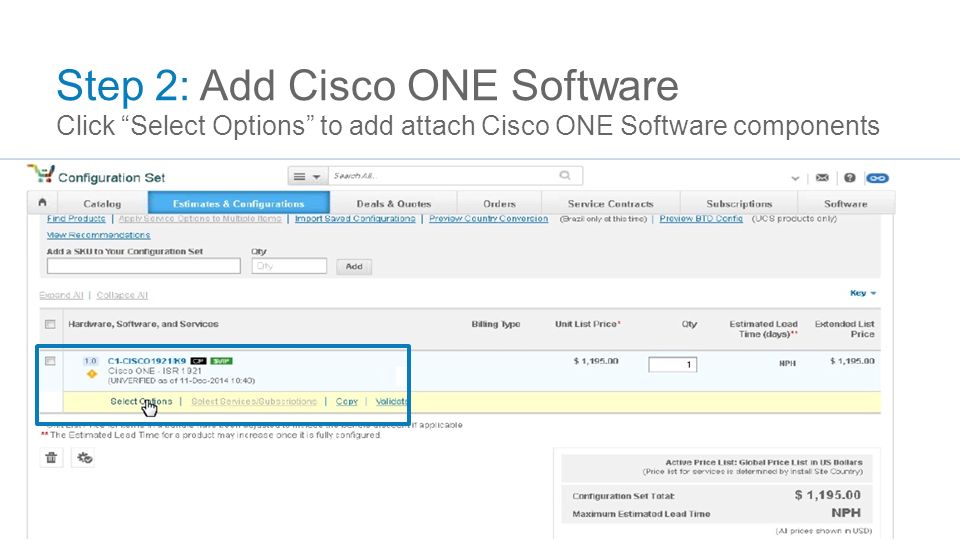Click the black badge next to C1-CISCO1921/K9
Image resolution: width=960 pixels, height=540 pixels.
[198, 361]
